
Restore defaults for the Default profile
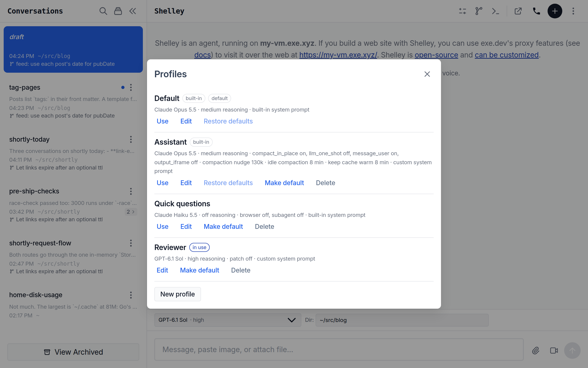click(228, 121)
